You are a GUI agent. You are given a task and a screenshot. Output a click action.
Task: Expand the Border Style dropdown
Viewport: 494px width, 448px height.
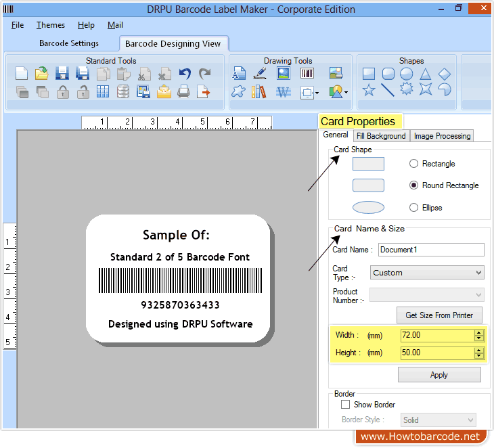coord(439,420)
